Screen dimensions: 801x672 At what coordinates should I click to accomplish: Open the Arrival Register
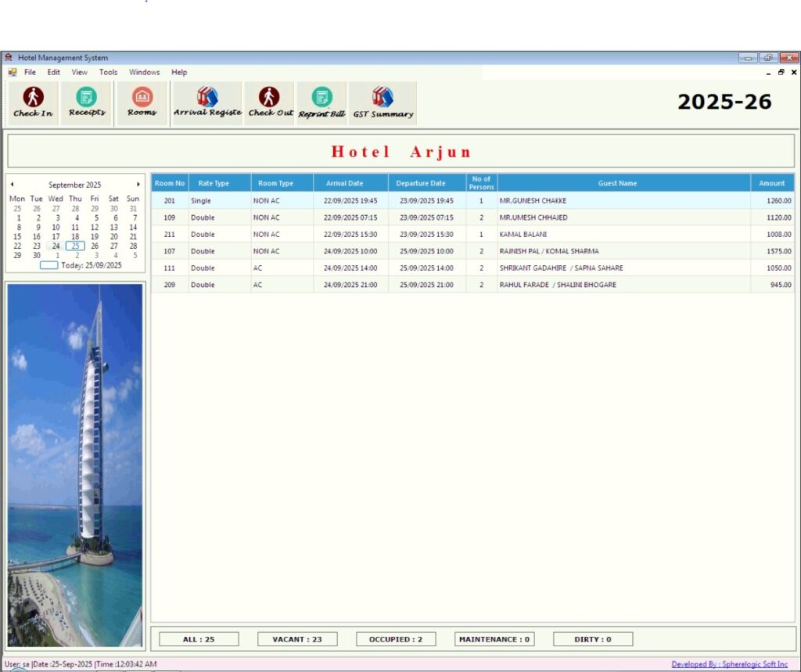206,102
